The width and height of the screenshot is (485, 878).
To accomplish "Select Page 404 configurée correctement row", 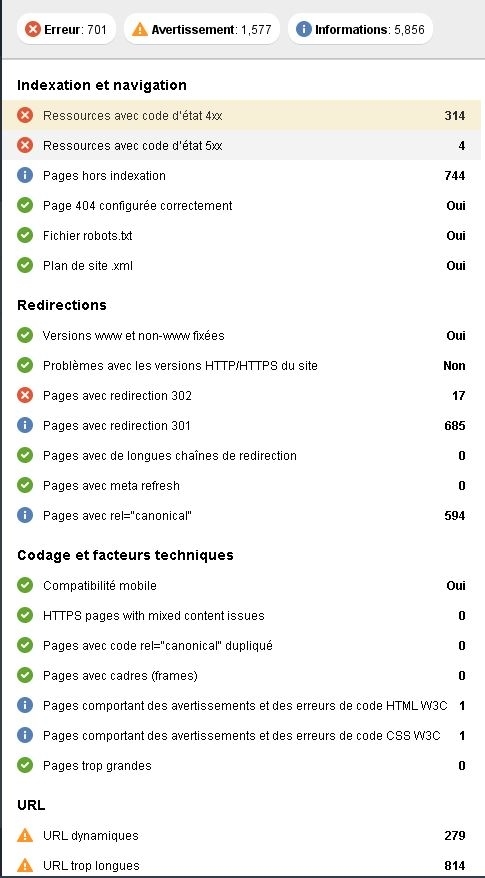I will click(241, 206).
